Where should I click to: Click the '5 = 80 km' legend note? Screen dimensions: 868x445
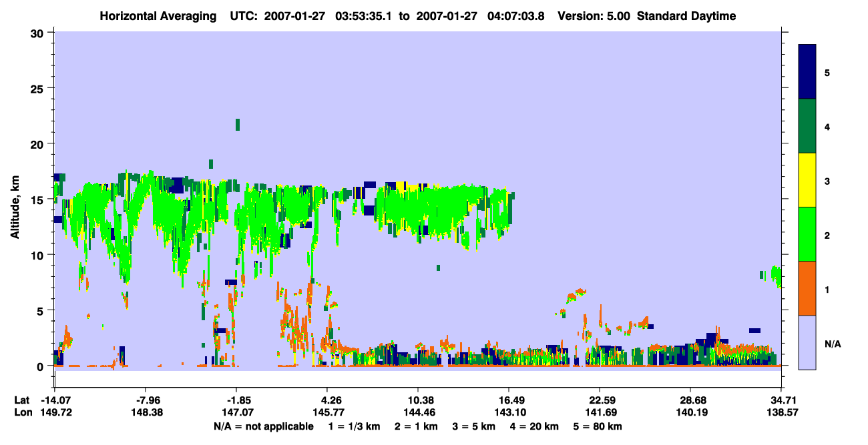click(x=598, y=426)
